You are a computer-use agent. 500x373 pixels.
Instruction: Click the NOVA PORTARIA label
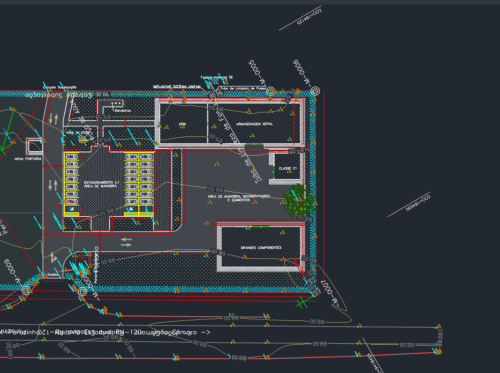pyautogui.click(x=28, y=159)
